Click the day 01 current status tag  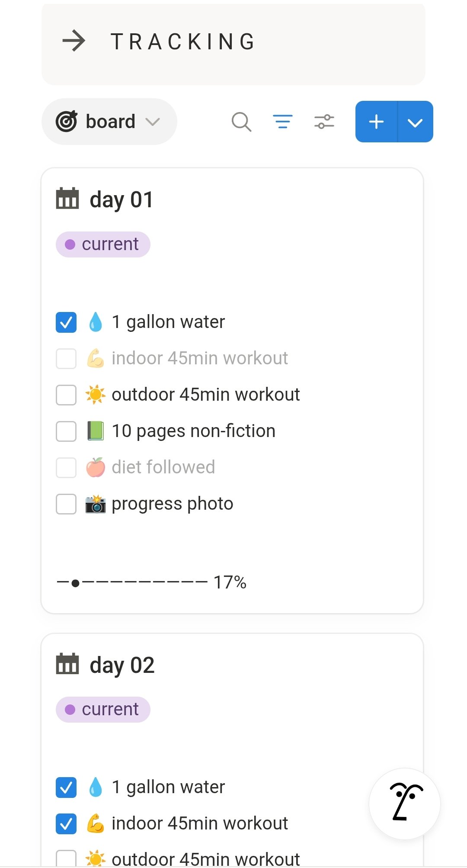tap(103, 244)
